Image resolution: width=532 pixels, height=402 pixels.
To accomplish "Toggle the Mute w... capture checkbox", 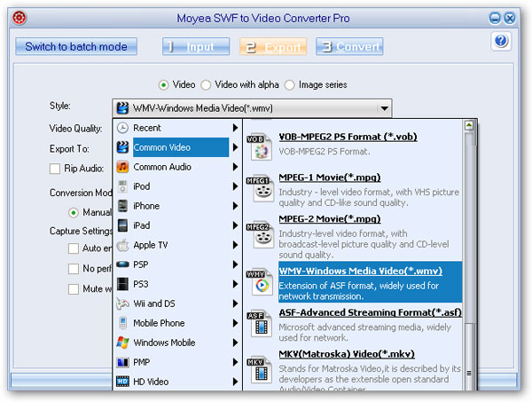I will point(74,289).
